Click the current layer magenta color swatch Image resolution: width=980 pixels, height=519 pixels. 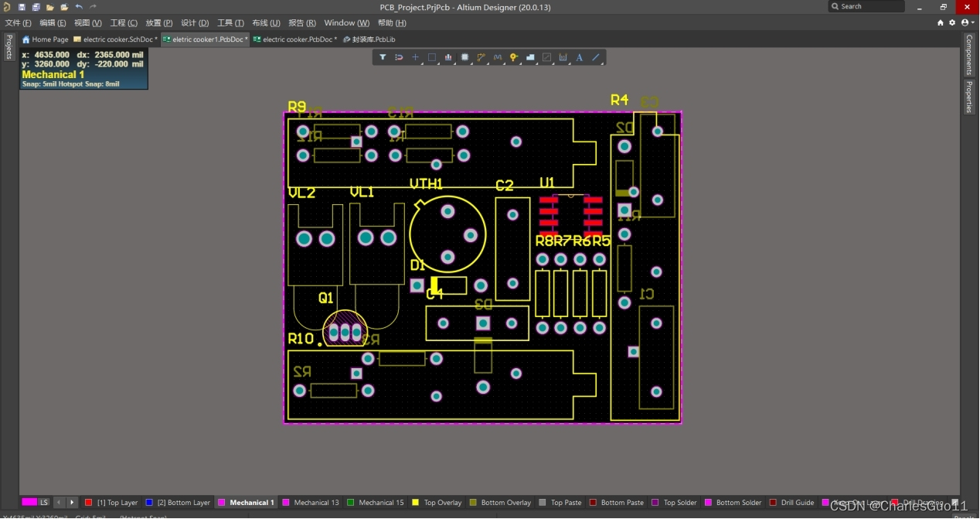[29, 503]
